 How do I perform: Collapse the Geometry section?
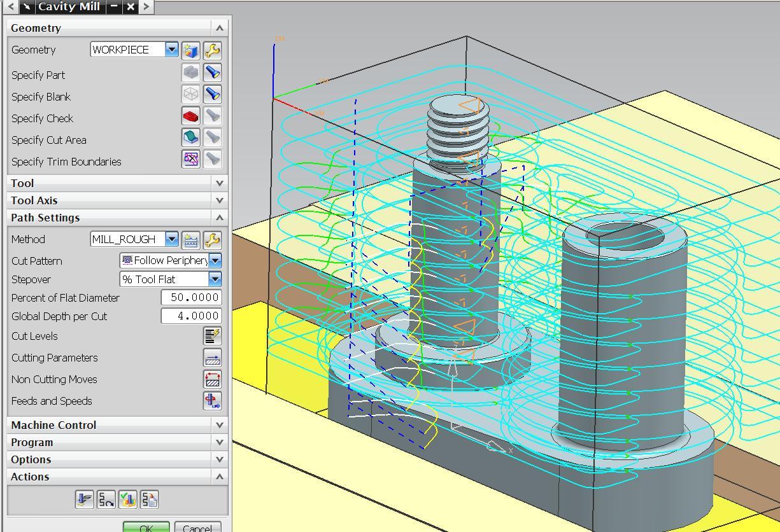[220, 28]
